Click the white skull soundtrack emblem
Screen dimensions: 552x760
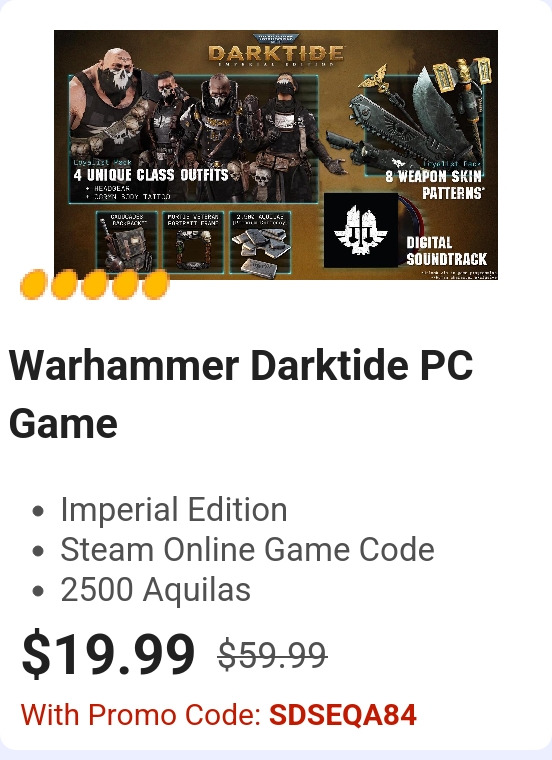pyautogui.click(x=361, y=230)
